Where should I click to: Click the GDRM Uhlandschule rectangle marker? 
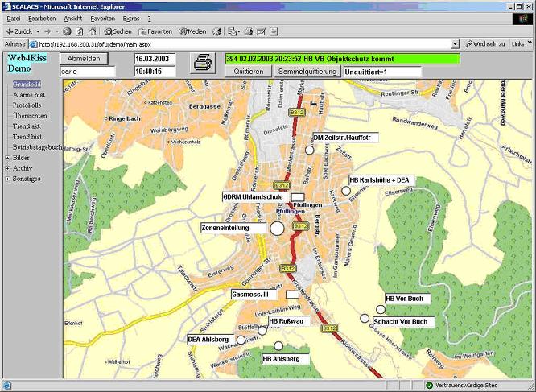click(x=298, y=197)
